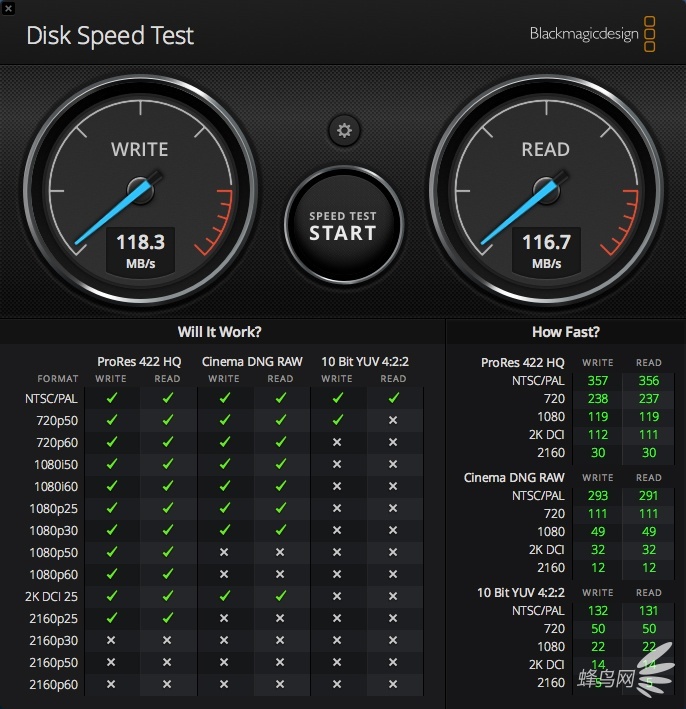Click the Cinema DNG RAW header in Will It Work
The height and width of the screenshot is (709, 686).
[252, 362]
